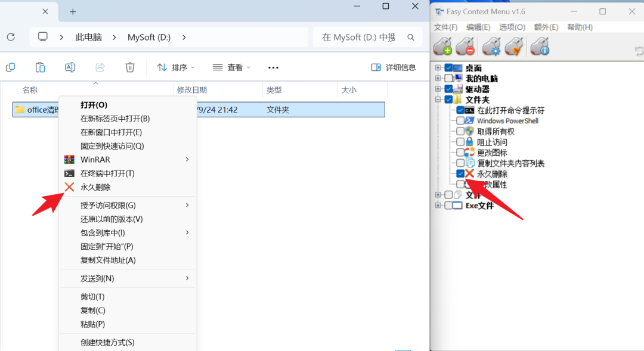Viewport: 644px width, 351px height.
Task: Enable the 取得所有权 checkbox
Action: (x=460, y=131)
